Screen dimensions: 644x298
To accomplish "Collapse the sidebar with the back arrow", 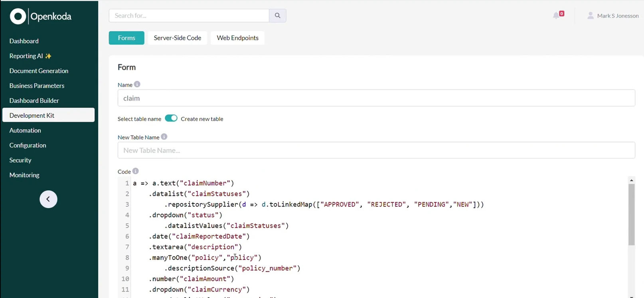I will pos(48,199).
